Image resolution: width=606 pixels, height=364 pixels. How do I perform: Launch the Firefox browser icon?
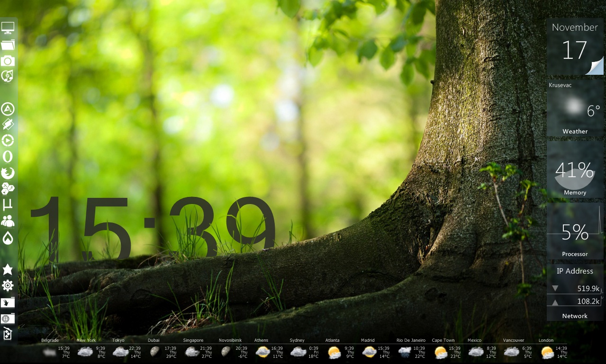coord(8,173)
